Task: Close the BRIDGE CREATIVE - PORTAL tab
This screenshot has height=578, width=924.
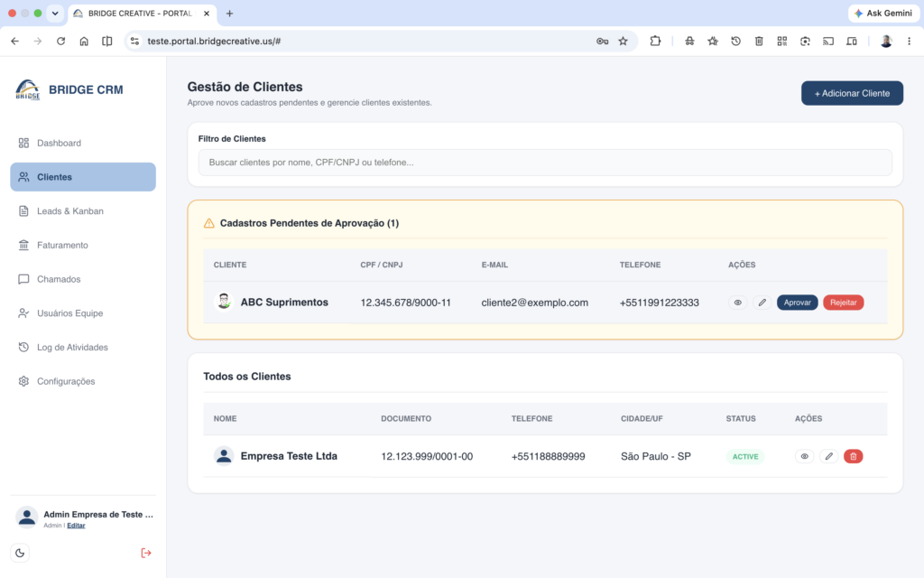Action: tap(207, 14)
